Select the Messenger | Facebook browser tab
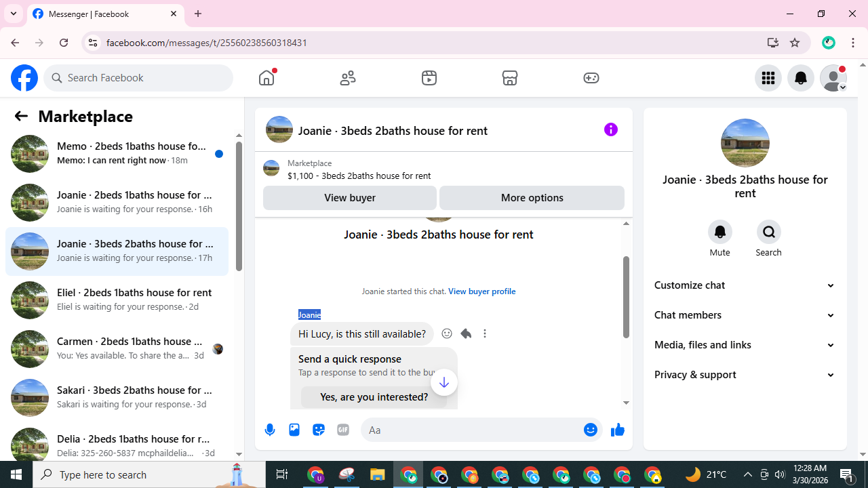Image resolution: width=868 pixels, height=488 pixels. [106, 14]
